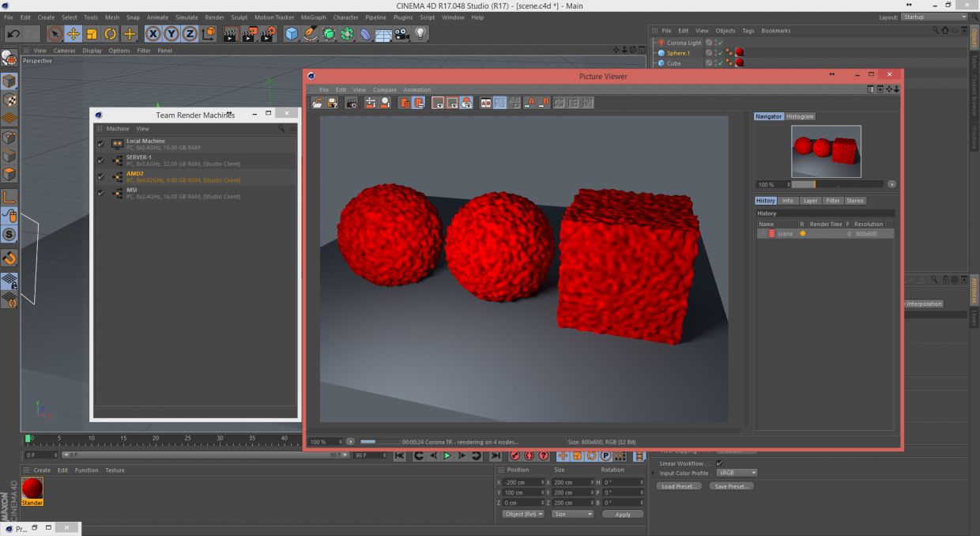Step the end frame 90 F spinner
The width and height of the screenshot is (980, 536).
(386, 455)
